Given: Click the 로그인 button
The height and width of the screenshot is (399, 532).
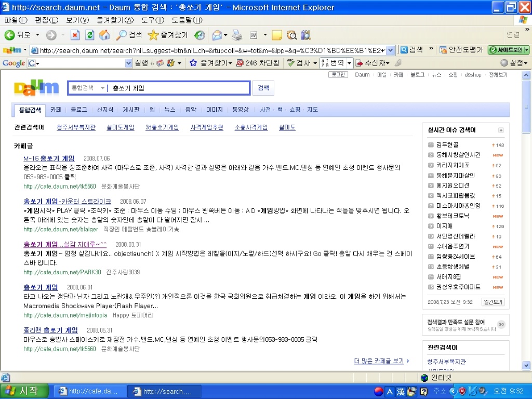Looking at the screenshot, I should tap(338, 75).
